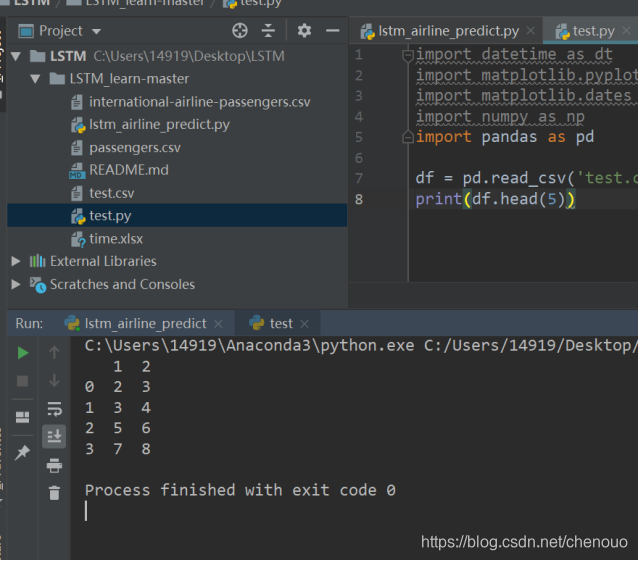
Task: Click on the pd.read_csv code line
Action: [527, 178]
